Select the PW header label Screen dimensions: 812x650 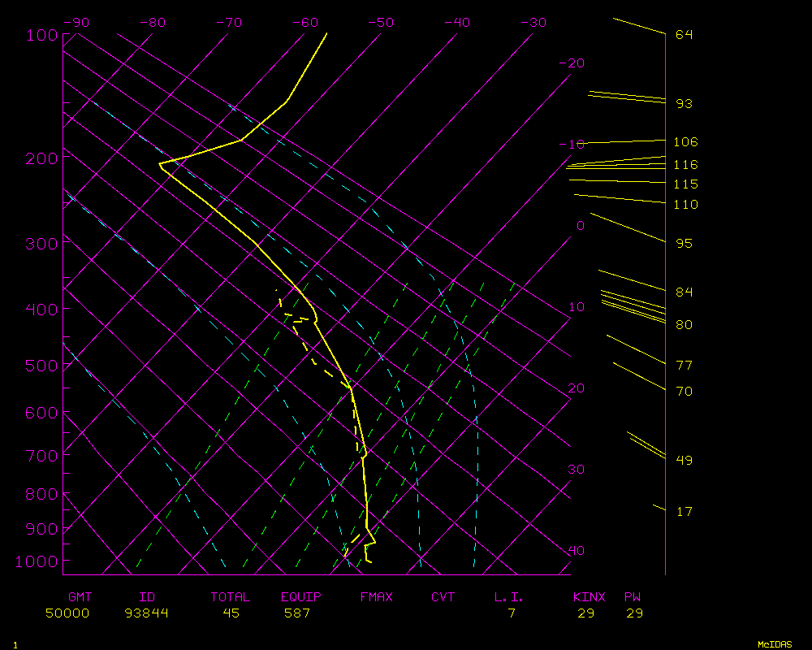click(633, 597)
